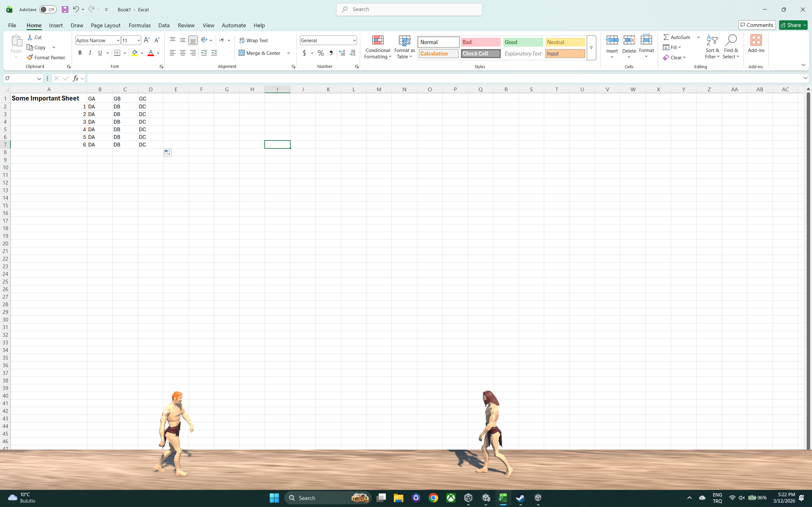Toggle AutoSave on
The height and width of the screenshot is (507, 812).
coord(48,10)
